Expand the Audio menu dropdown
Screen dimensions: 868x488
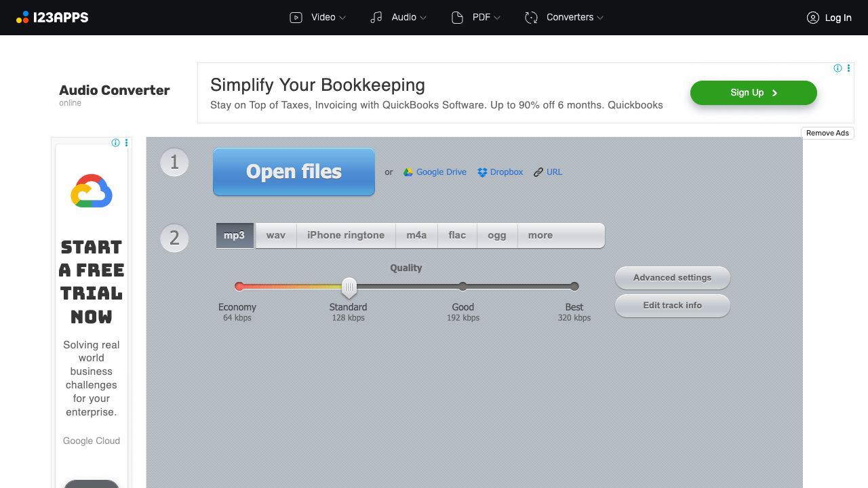click(398, 18)
